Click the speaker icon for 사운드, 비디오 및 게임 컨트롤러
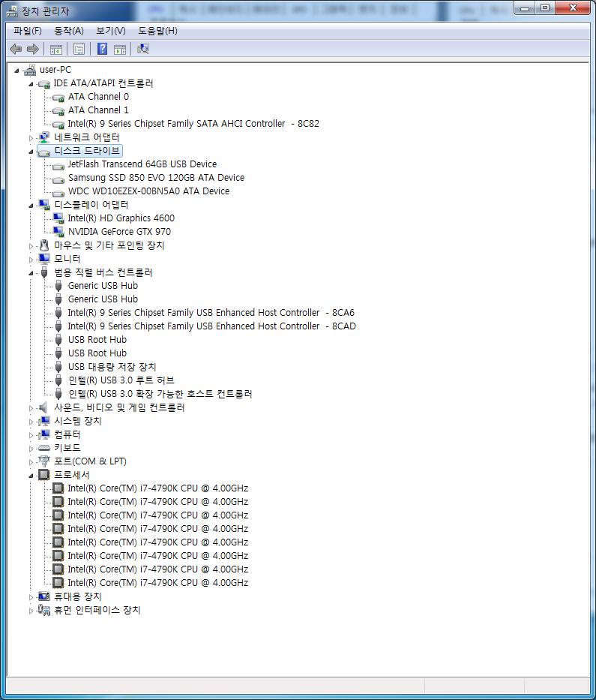Viewport: 596px width, 700px height. [x=43, y=407]
